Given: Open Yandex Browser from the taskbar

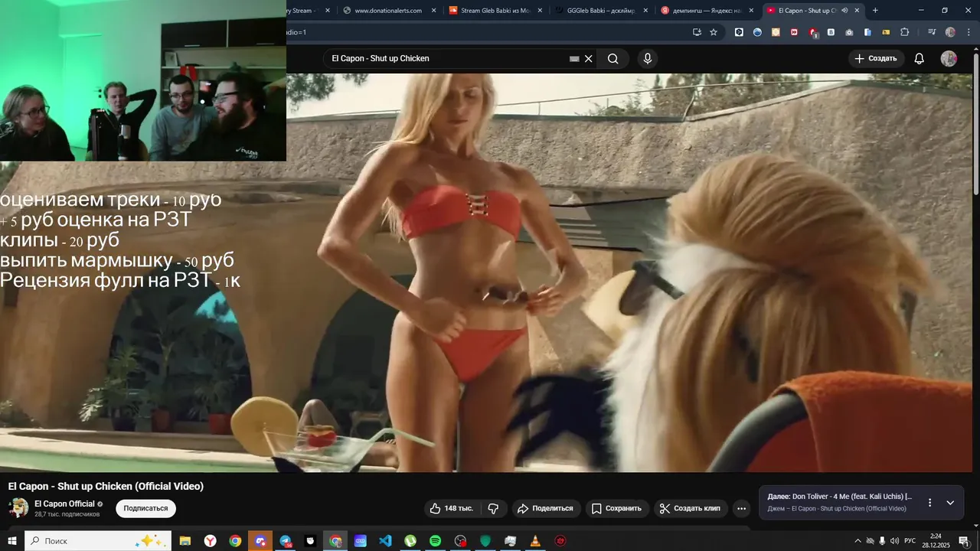Looking at the screenshot, I should 210,541.
